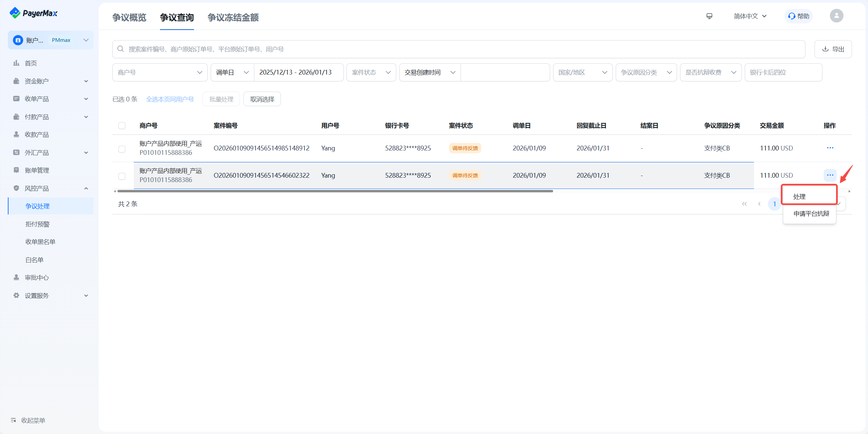The width and height of the screenshot is (868, 434).
Task: Click the 调单待反馈 status of case 602322
Action: click(465, 175)
